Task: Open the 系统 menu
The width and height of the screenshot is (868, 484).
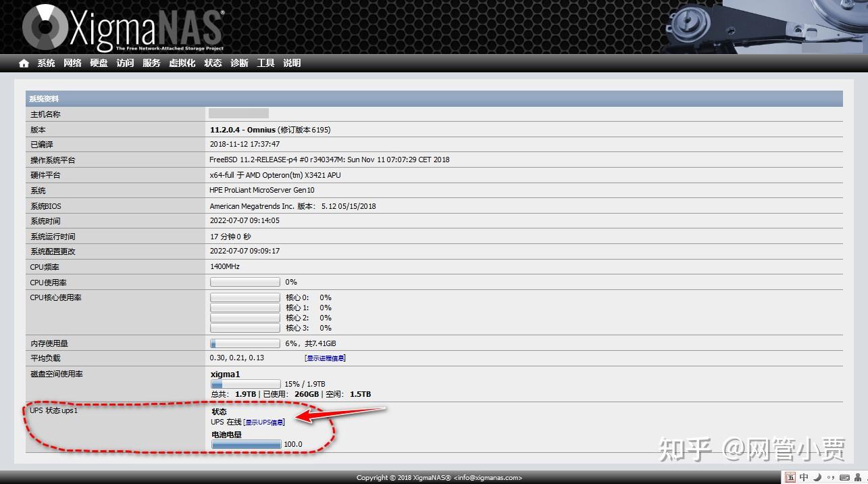Action: tap(46, 63)
